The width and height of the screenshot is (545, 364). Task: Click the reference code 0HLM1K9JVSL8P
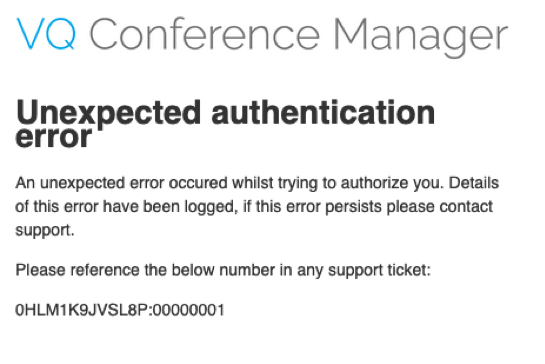click(82, 310)
